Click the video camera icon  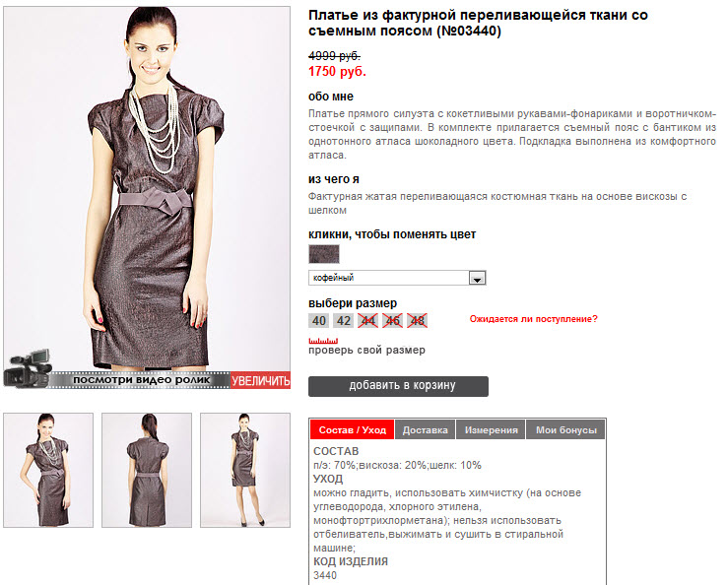click(x=27, y=368)
